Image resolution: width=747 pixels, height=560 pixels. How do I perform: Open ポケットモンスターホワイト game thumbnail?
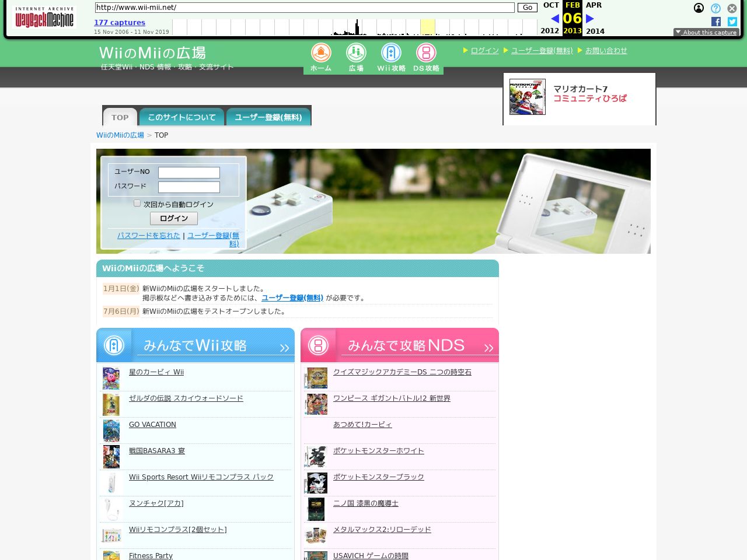coord(316,457)
